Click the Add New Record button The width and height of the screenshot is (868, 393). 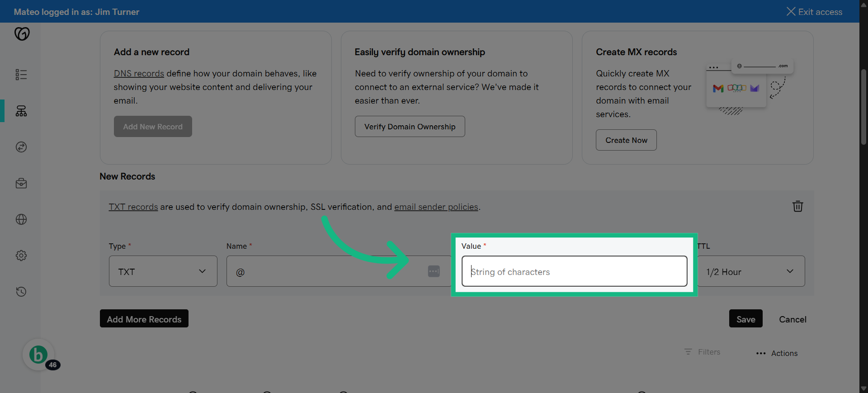(153, 127)
